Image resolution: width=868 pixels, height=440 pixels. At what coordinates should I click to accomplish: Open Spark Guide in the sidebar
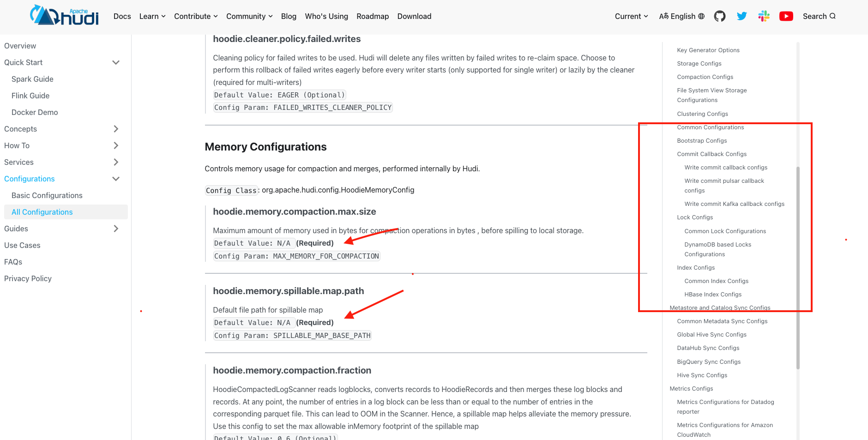(x=32, y=79)
